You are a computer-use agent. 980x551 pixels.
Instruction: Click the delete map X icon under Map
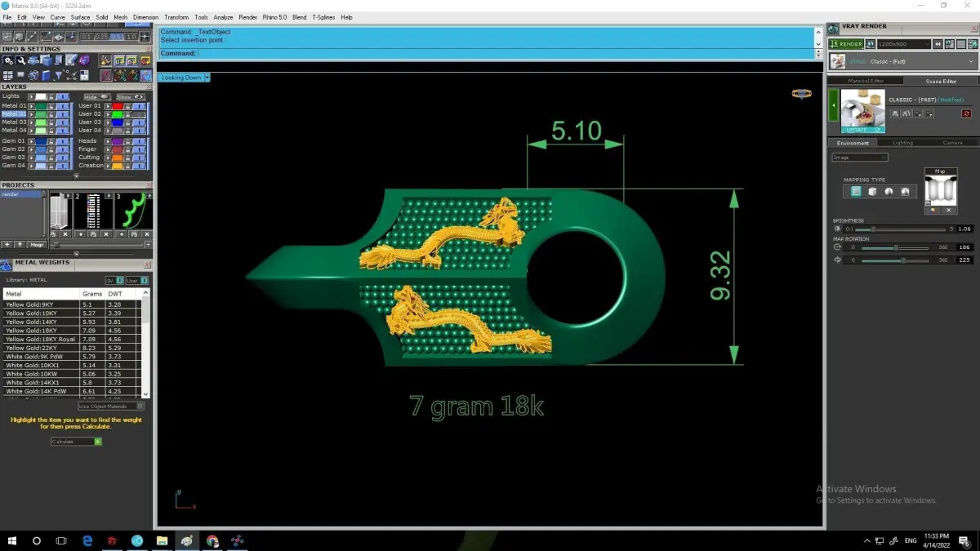click(949, 211)
